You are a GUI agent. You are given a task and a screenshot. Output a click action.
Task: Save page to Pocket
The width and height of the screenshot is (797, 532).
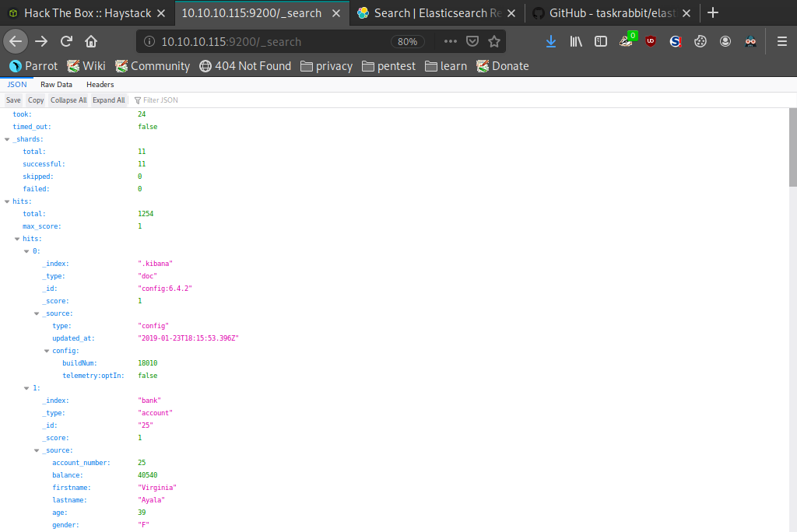472,41
